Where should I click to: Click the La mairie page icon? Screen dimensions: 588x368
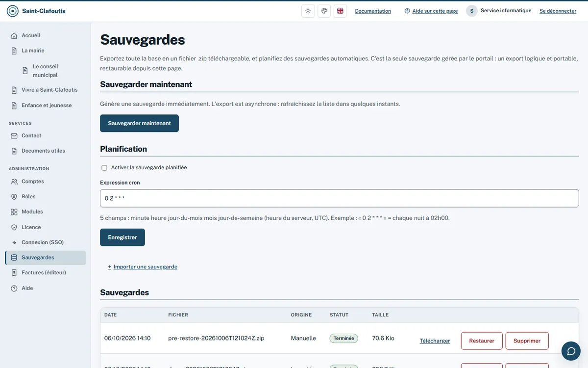14,51
